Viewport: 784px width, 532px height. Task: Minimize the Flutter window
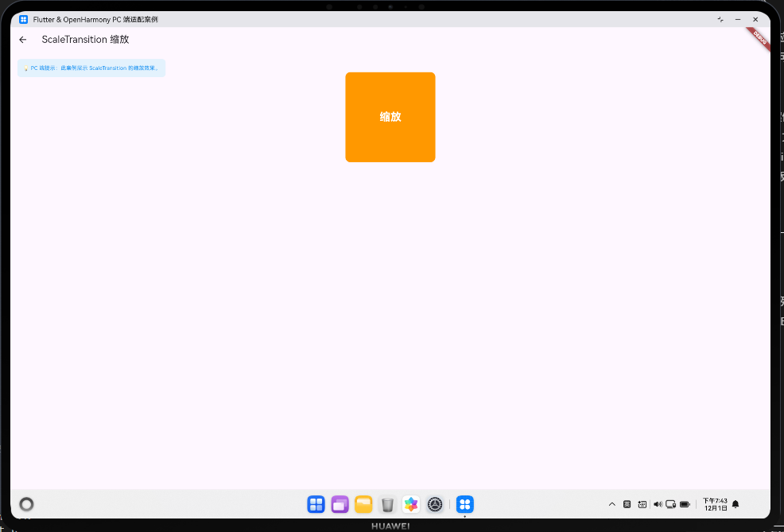pyautogui.click(x=738, y=20)
